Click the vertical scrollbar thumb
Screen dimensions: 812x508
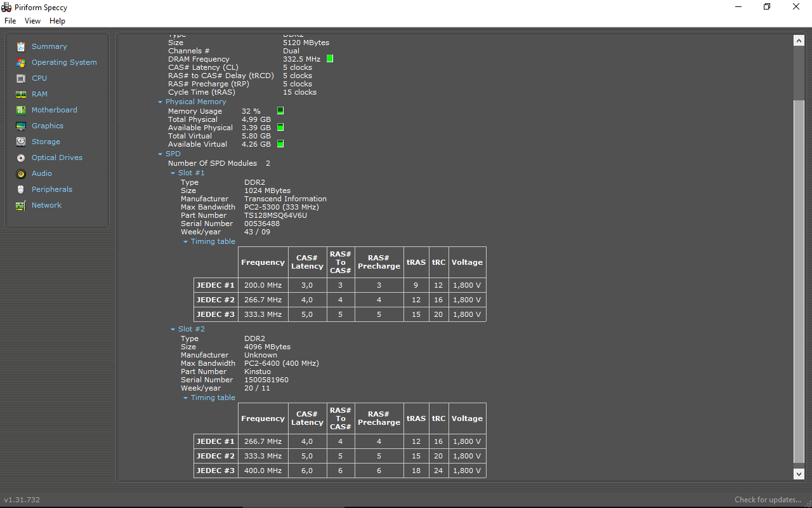[x=799, y=281]
